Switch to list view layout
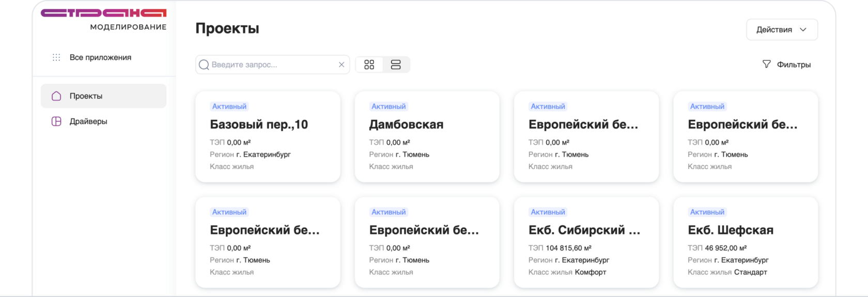 pos(396,65)
